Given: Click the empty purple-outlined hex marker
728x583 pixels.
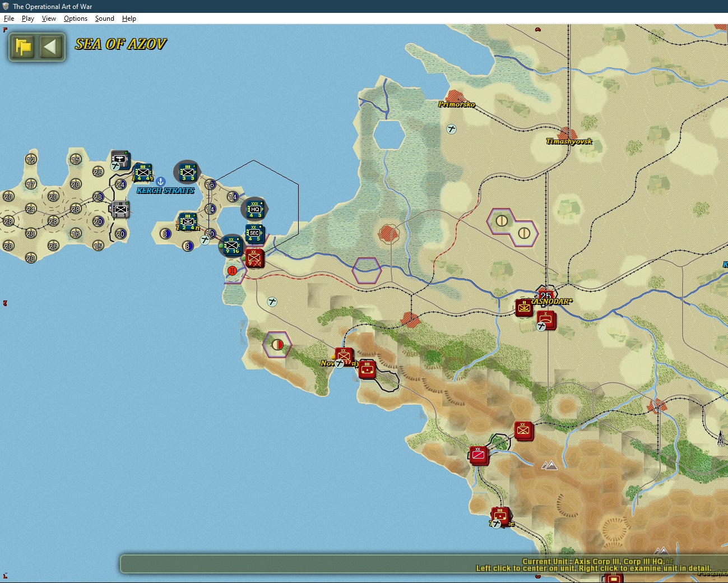Looking at the screenshot, I should [367, 271].
